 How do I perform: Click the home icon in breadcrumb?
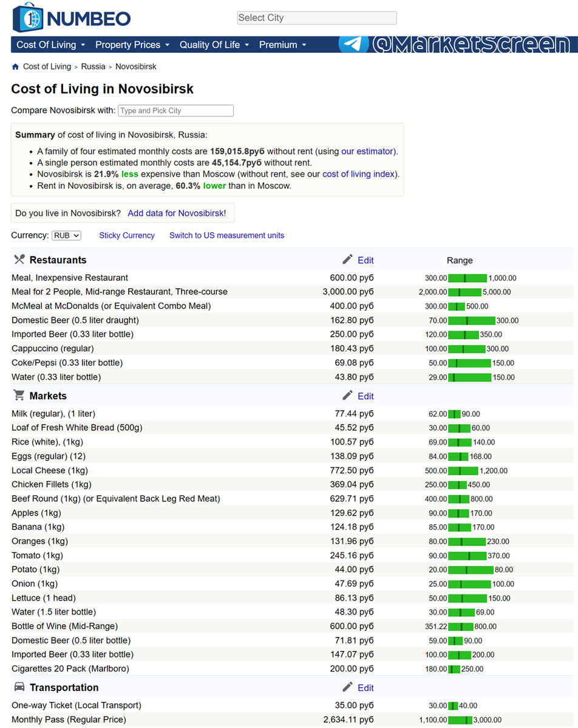pos(16,67)
